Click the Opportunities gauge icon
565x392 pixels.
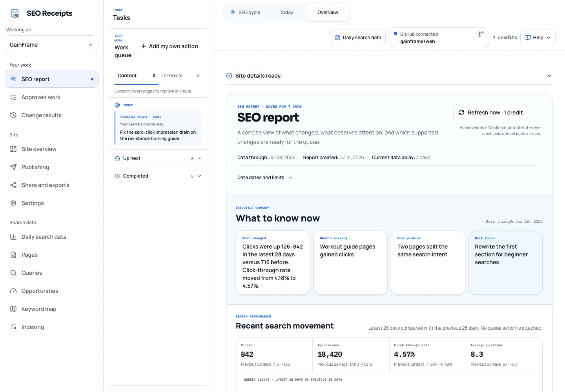tap(13, 291)
